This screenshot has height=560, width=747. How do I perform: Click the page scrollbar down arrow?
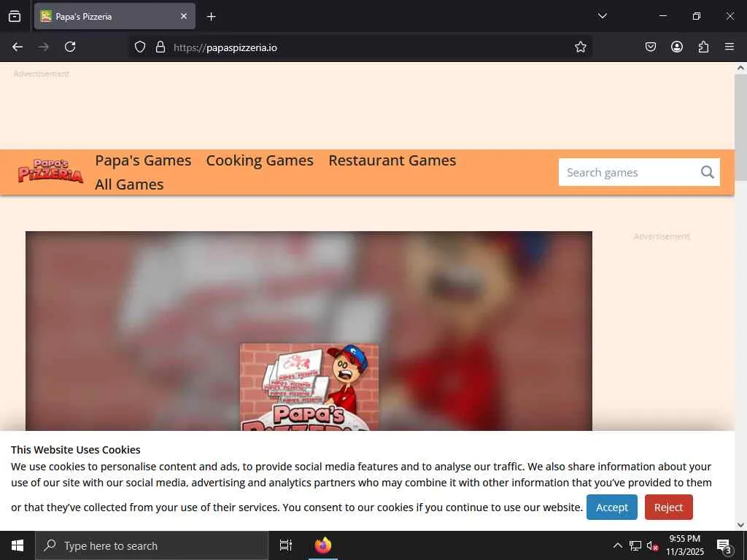[740, 525]
